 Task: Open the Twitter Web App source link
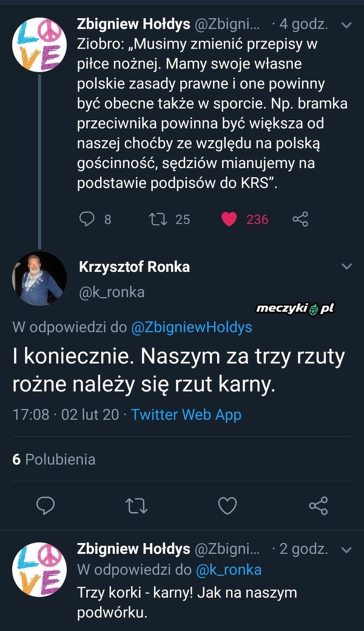(x=186, y=414)
